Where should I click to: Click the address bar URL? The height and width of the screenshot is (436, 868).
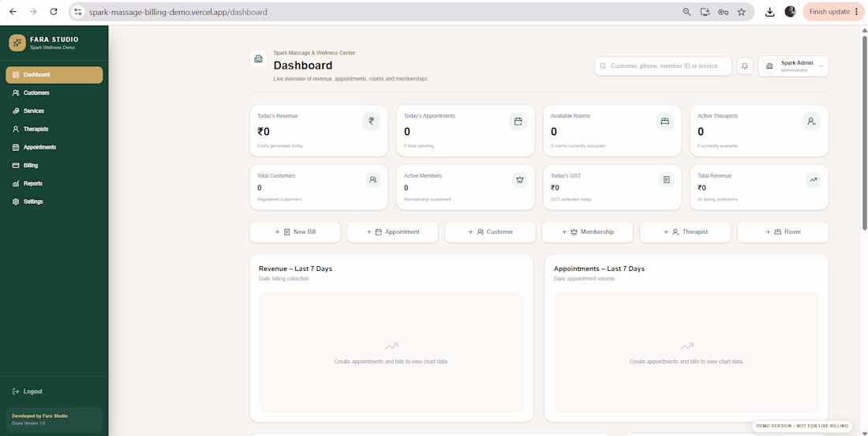pyautogui.click(x=178, y=12)
